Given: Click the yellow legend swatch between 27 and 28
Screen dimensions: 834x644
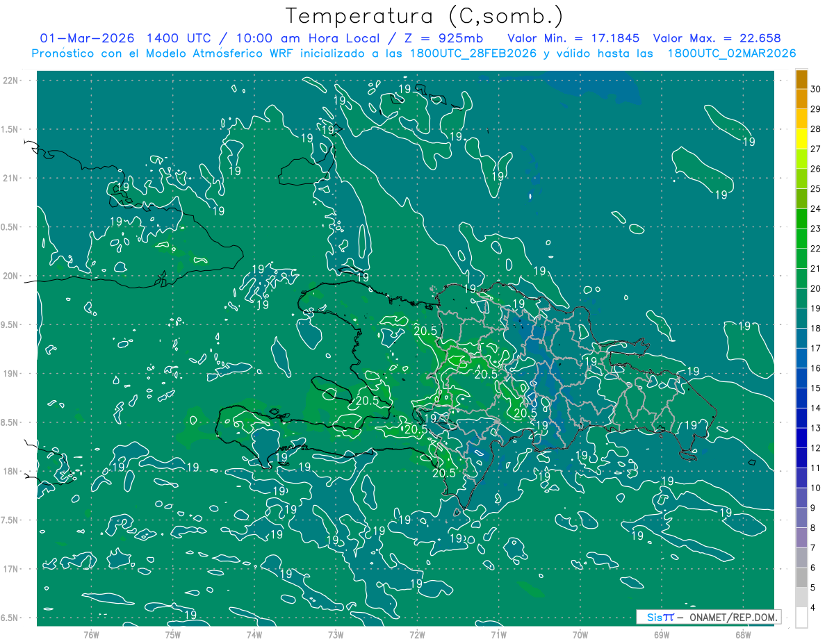Looking at the screenshot, I should tap(801, 139).
